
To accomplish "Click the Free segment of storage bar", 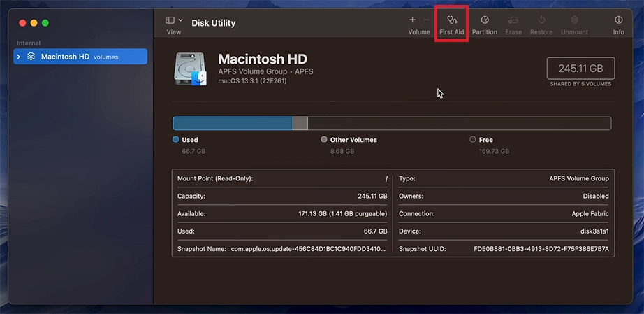I will [459, 123].
